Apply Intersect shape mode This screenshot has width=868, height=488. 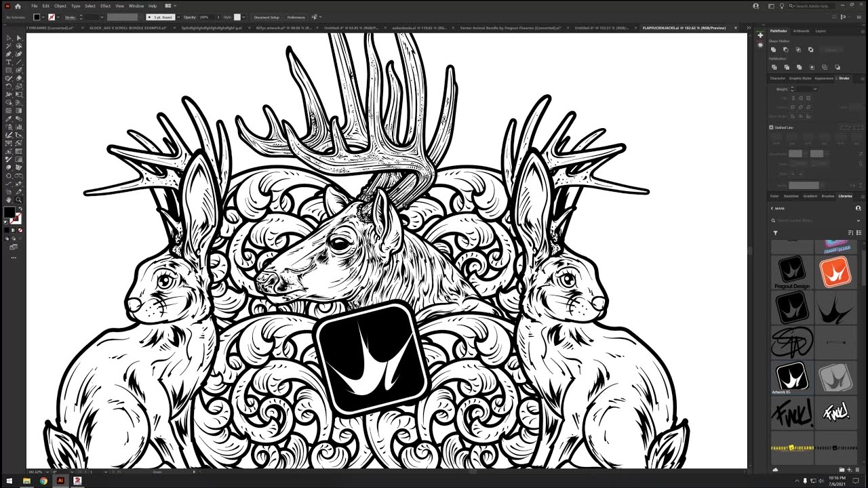798,49
